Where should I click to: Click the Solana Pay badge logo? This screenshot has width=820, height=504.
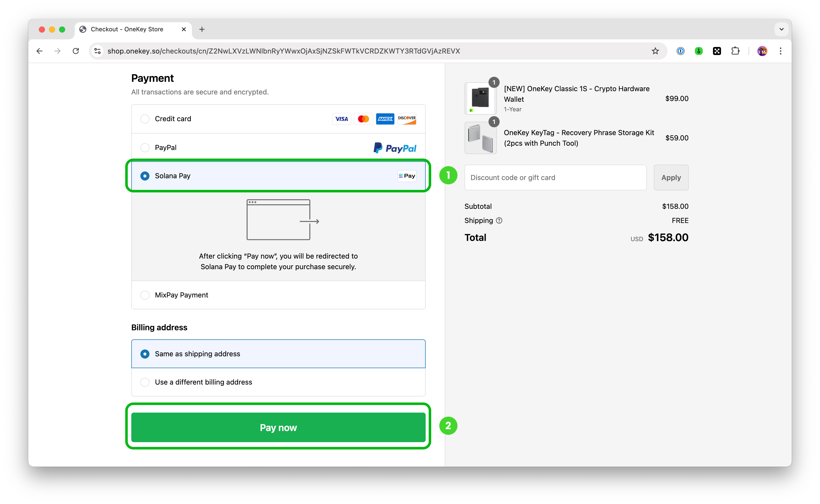click(407, 176)
